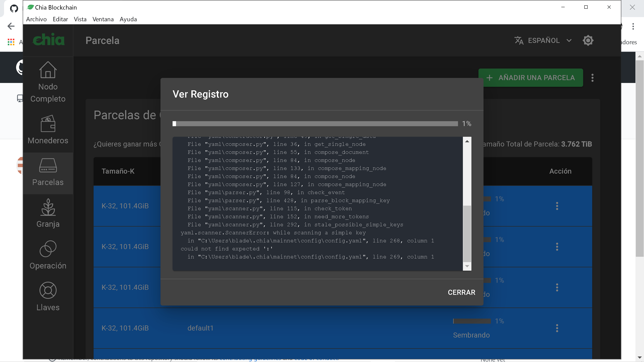Viewport: 644px width, 362px height.
Task: Open action menu for first K-32 plot row
Action: click(x=557, y=206)
